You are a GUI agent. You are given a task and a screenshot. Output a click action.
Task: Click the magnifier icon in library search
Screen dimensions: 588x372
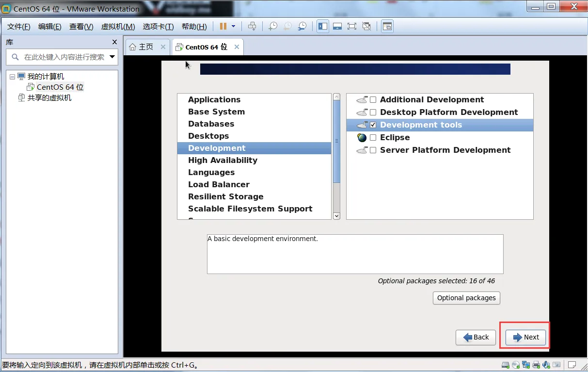click(15, 57)
